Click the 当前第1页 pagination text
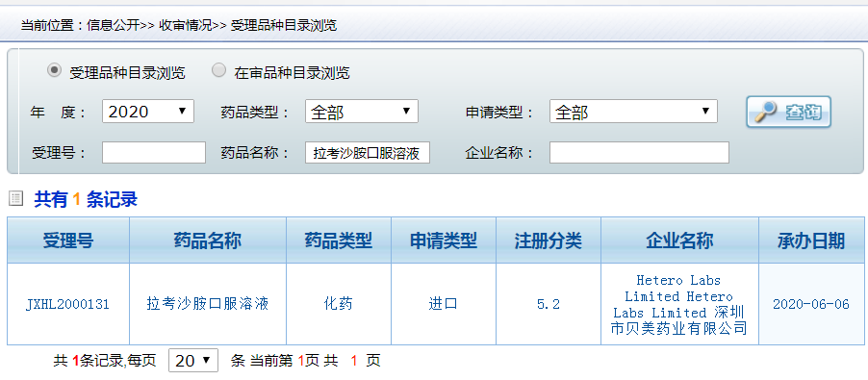 (285, 361)
